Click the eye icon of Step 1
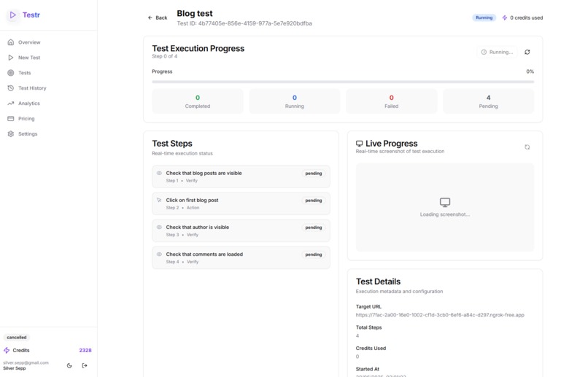588x377 pixels. (x=159, y=173)
